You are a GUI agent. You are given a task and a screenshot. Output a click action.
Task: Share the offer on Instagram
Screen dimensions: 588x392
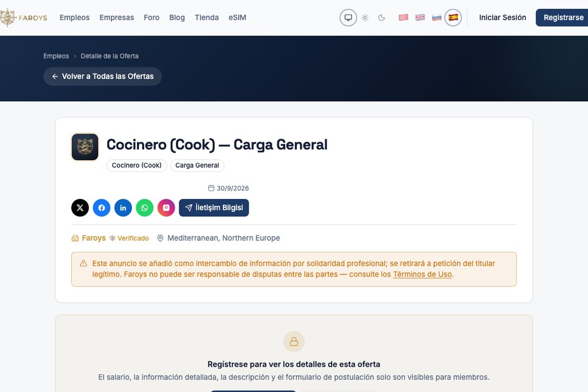166,208
